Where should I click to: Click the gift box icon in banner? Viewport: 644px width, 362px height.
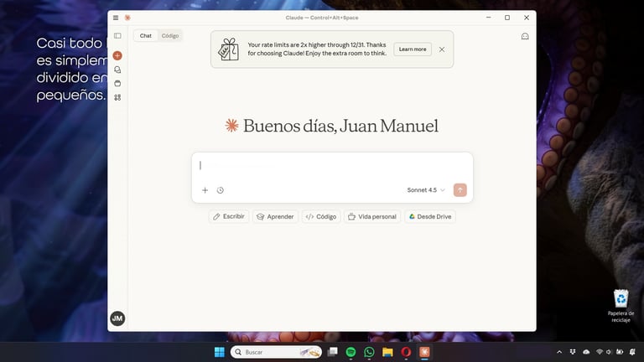point(228,49)
